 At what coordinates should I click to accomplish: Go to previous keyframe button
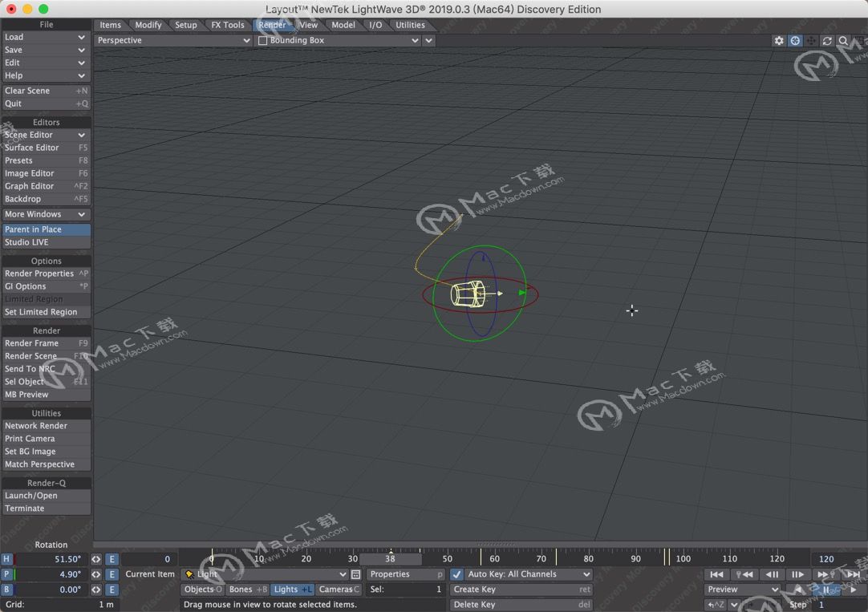coord(744,574)
